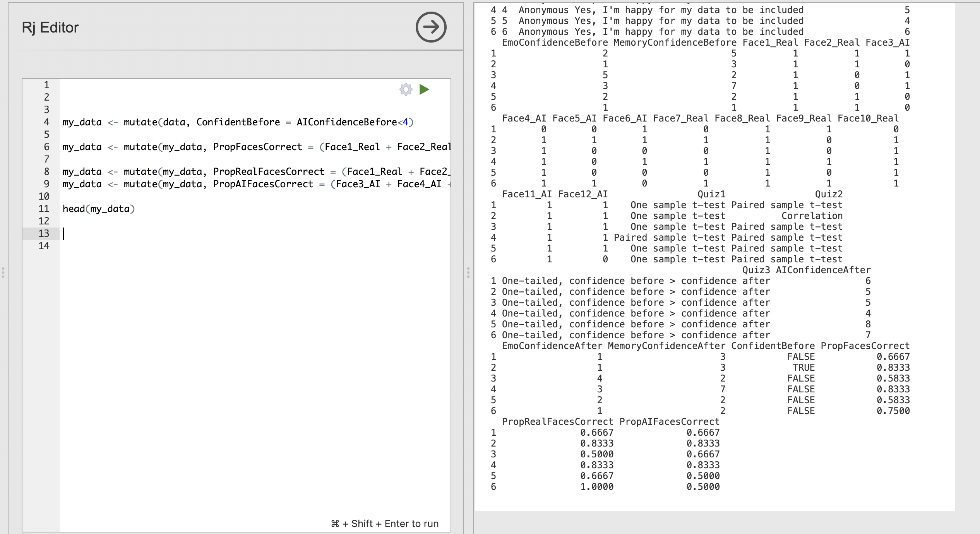Click the ConfidentBefore column header in output
Image resolution: width=980 pixels, height=534 pixels.
pos(773,346)
